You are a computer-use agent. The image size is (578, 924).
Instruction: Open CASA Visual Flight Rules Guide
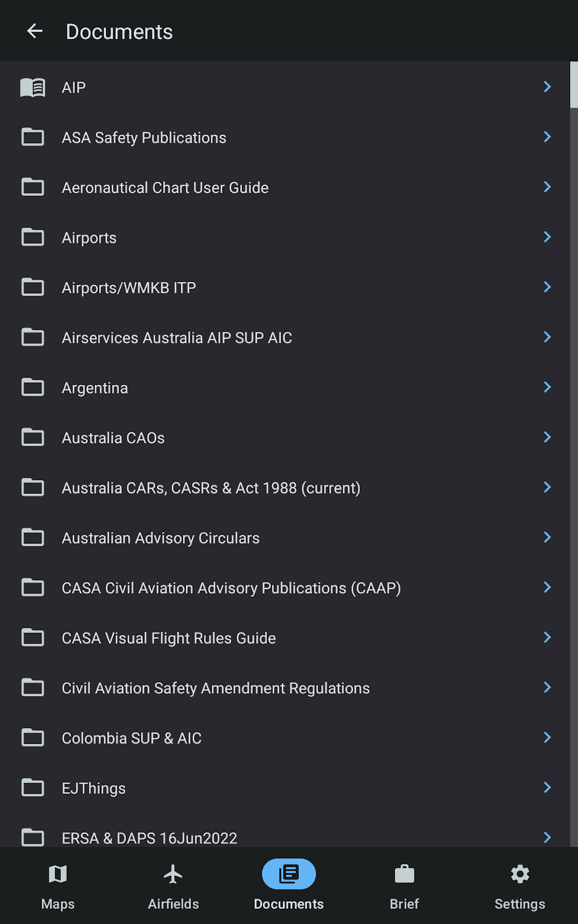168,638
